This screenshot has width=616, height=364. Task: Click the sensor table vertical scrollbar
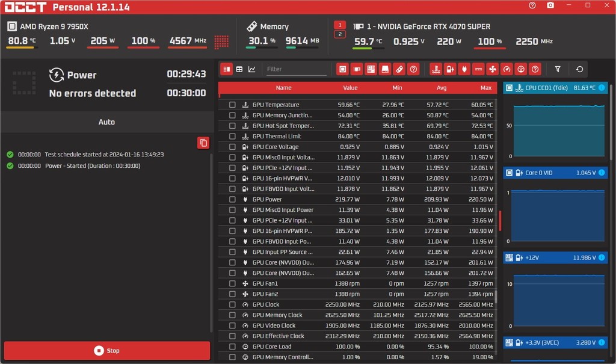[496, 297]
